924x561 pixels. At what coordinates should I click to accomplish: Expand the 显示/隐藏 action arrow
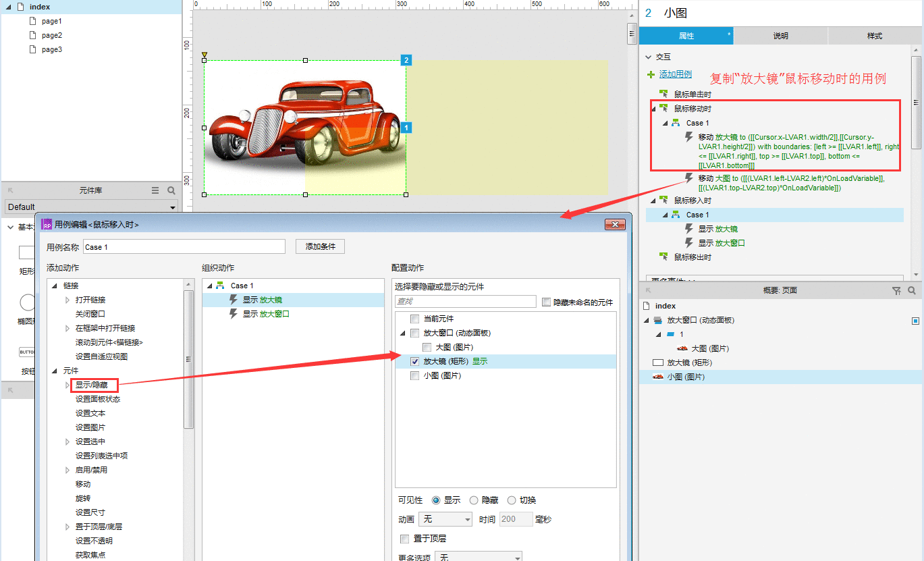point(67,385)
